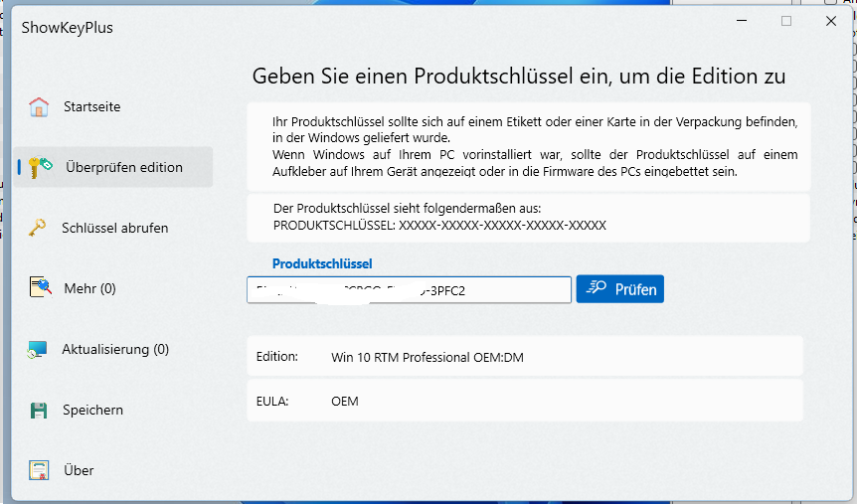The image size is (857, 504).
Task: Click the Startseite house icon
Action: (39, 106)
